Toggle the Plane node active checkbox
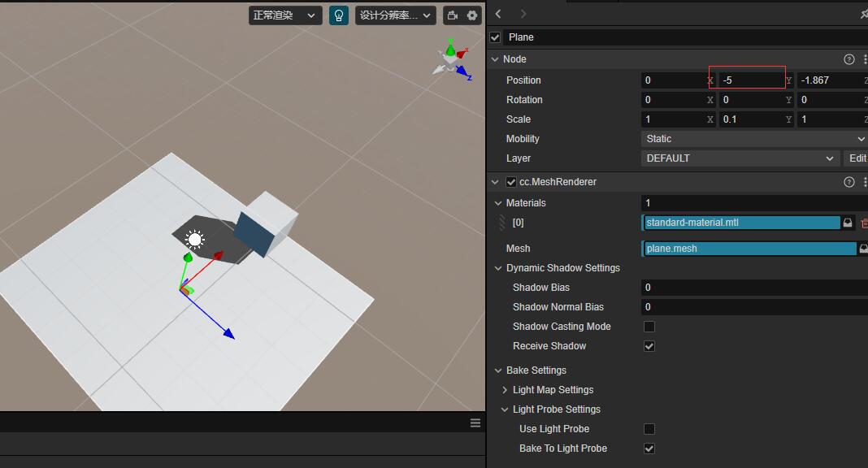868x468 pixels. (496, 37)
